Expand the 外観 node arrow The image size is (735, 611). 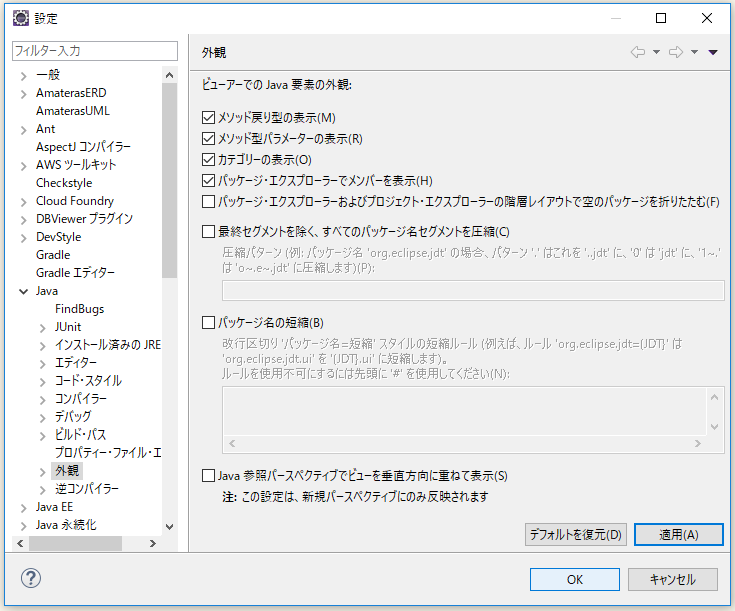pos(43,472)
